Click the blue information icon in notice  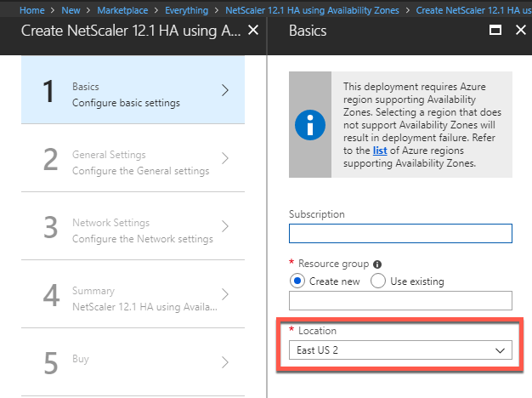[310, 125]
